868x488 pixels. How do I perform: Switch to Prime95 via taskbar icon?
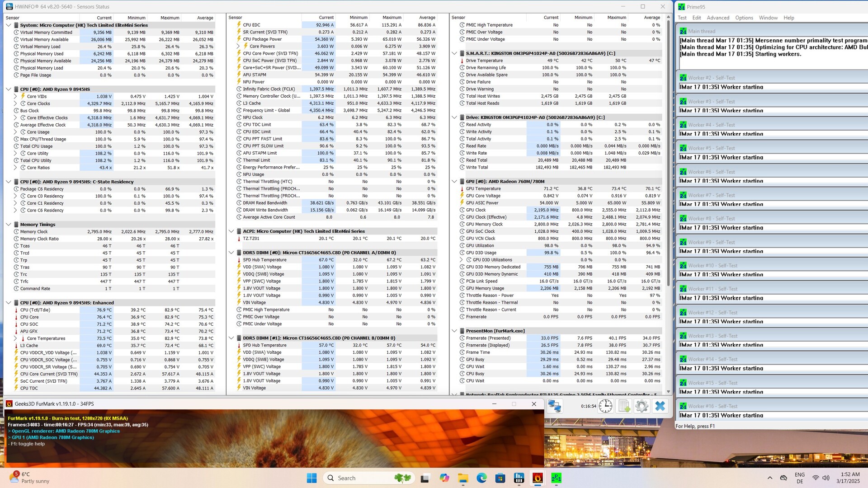tap(556, 478)
